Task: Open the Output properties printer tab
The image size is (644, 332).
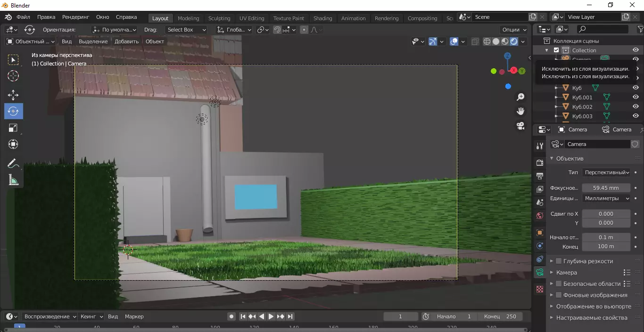Action: click(540, 176)
